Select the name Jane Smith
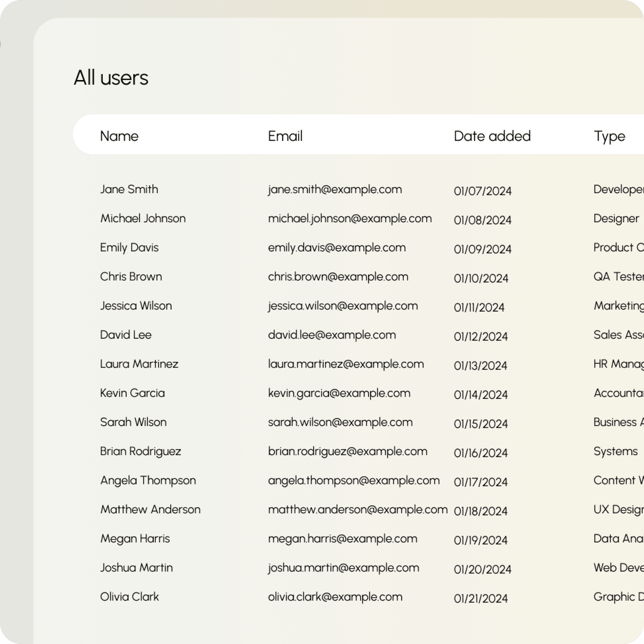The height and width of the screenshot is (644, 644). click(x=129, y=189)
